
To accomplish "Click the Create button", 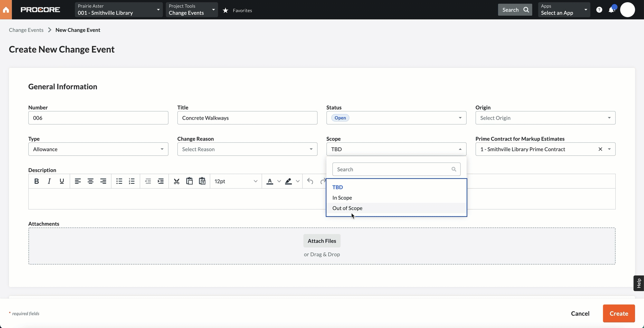I will click(619, 313).
